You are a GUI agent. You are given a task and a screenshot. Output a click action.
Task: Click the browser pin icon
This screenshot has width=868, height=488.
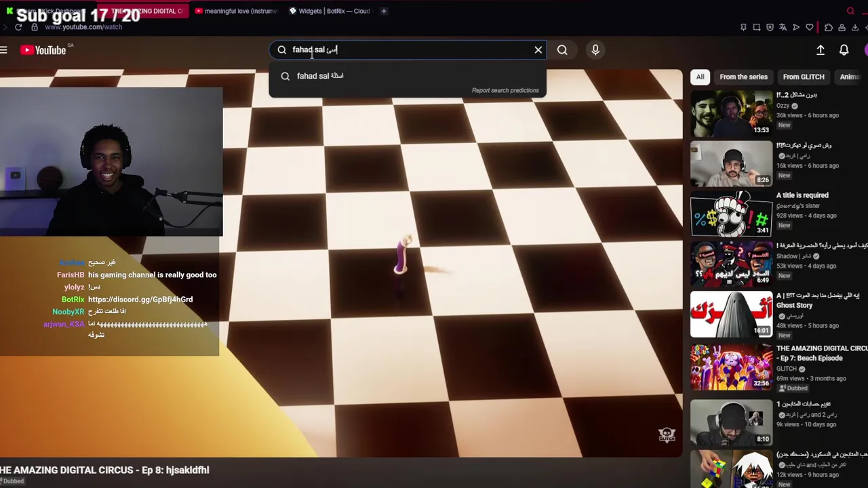743,27
